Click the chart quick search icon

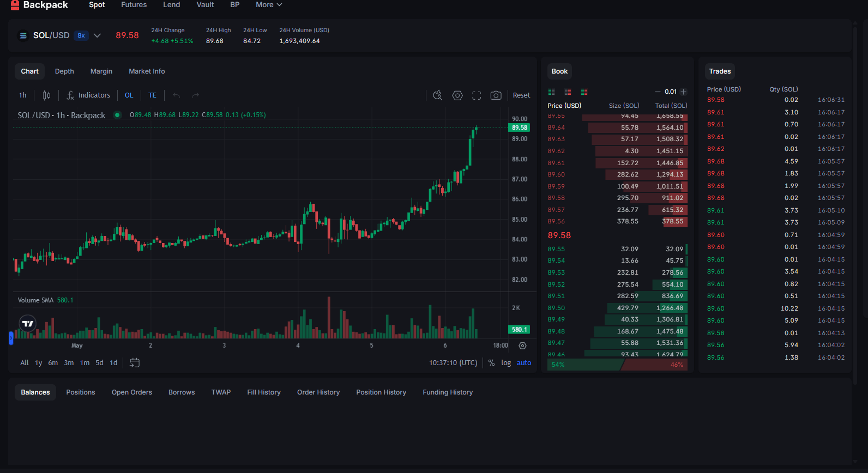coord(438,95)
